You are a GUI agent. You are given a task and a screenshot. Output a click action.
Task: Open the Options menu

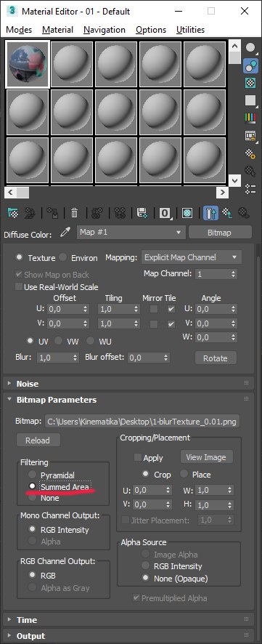pos(151,30)
